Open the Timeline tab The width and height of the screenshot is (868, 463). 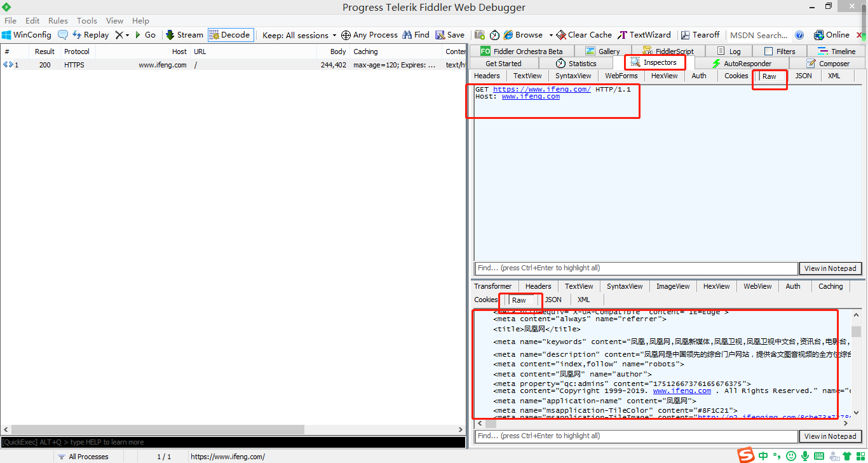point(836,51)
